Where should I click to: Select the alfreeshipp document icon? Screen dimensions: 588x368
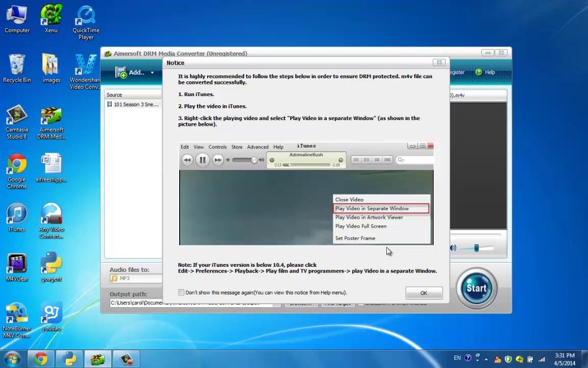tap(51, 168)
